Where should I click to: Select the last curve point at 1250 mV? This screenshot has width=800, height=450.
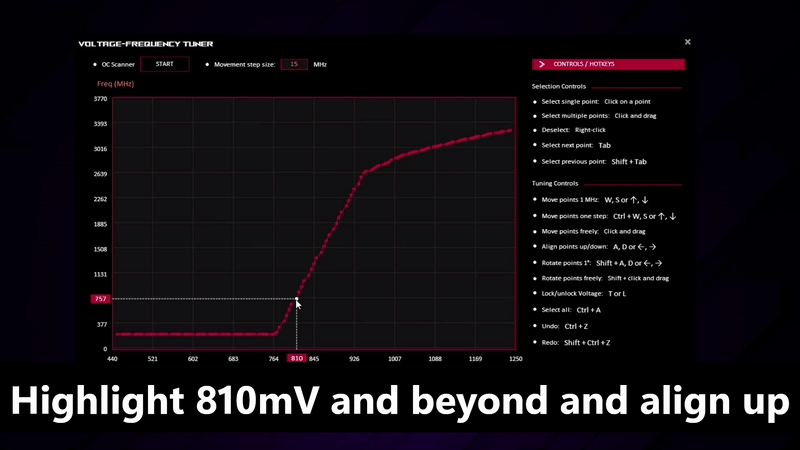click(x=511, y=130)
